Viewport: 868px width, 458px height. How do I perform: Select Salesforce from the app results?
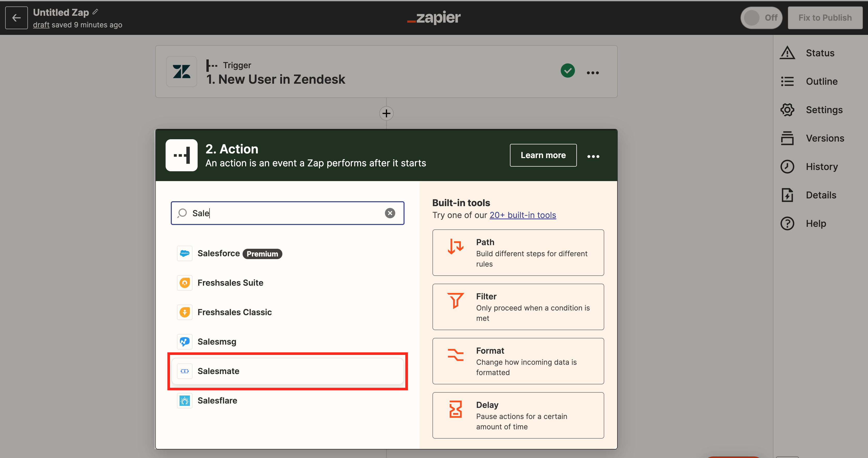288,253
